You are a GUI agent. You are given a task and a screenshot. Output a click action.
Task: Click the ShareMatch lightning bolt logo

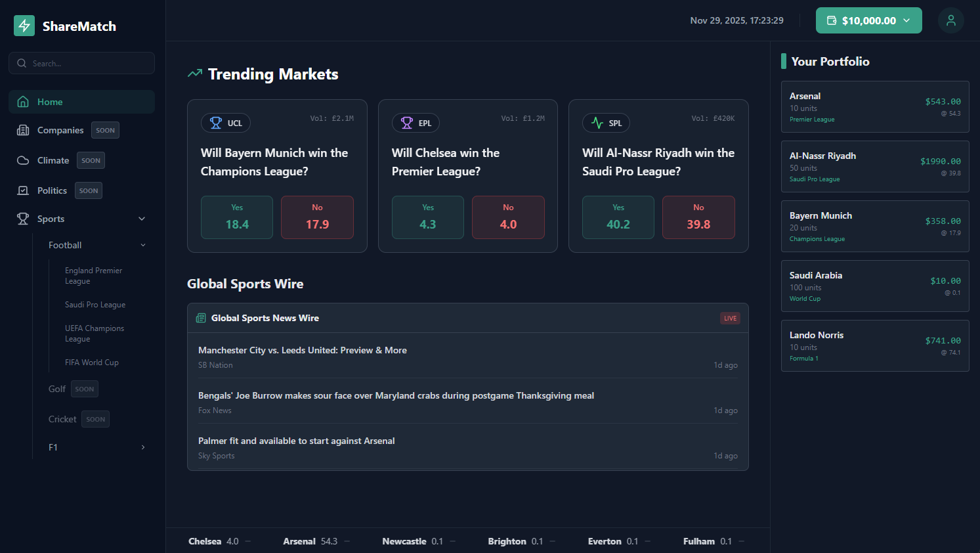coord(24,26)
